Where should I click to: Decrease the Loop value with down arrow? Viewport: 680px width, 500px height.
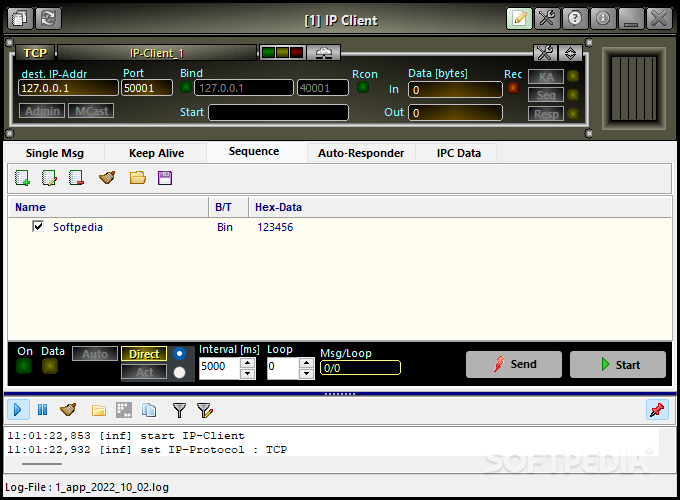(x=307, y=373)
